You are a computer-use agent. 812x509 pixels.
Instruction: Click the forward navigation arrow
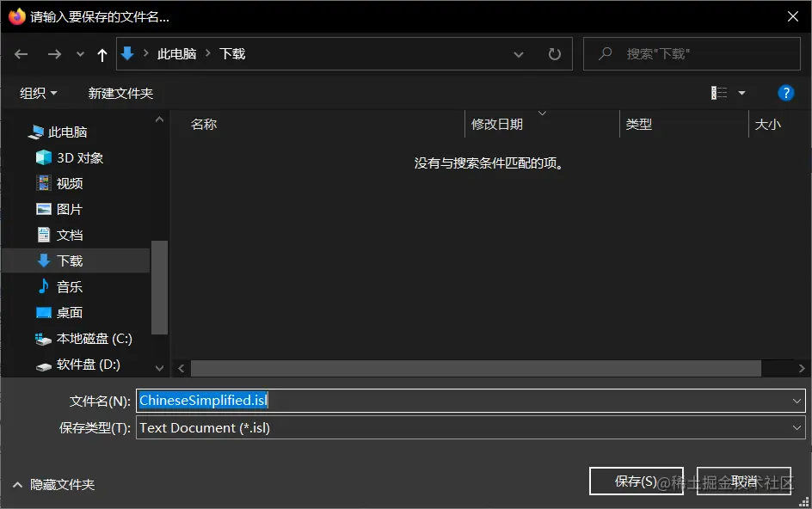point(53,53)
